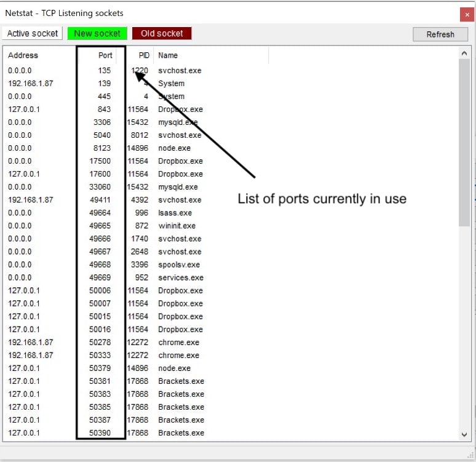Select port 50383 Brackets.exe row

tap(105, 394)
